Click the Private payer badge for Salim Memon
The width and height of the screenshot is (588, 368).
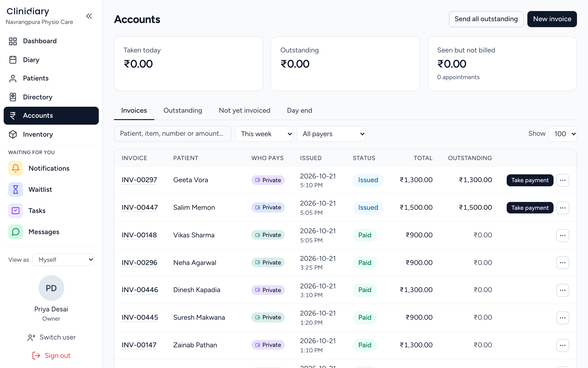click(268, 207)
